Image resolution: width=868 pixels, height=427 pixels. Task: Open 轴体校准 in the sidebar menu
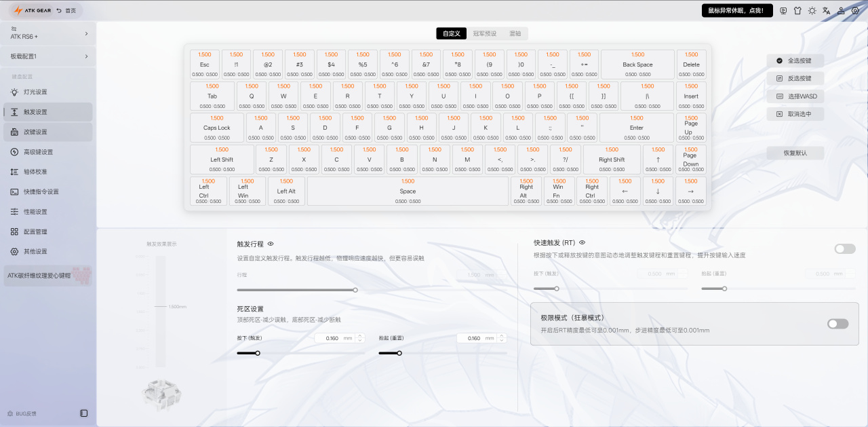click(48, 172)
